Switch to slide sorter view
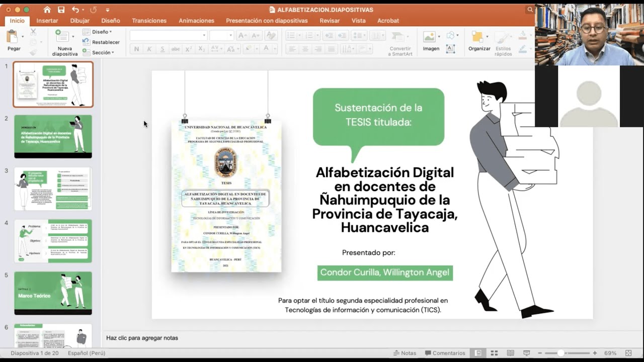The image size is (644, 362). [x=494, y=353]
